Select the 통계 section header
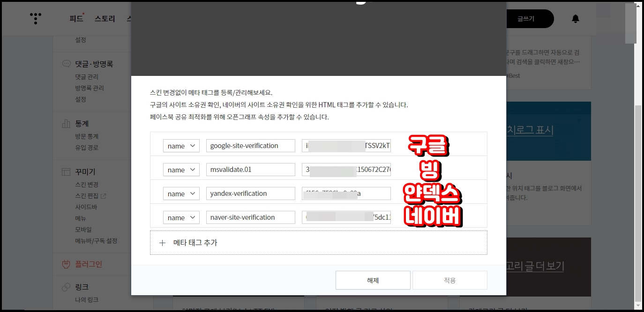 click(x=82, y=124)
